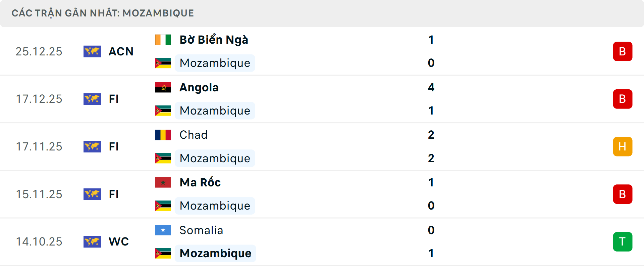The height and width of the screenshot is (266, 644).
Task: Click the green T badge for the Somalia match
Action: tap(623, 241)
